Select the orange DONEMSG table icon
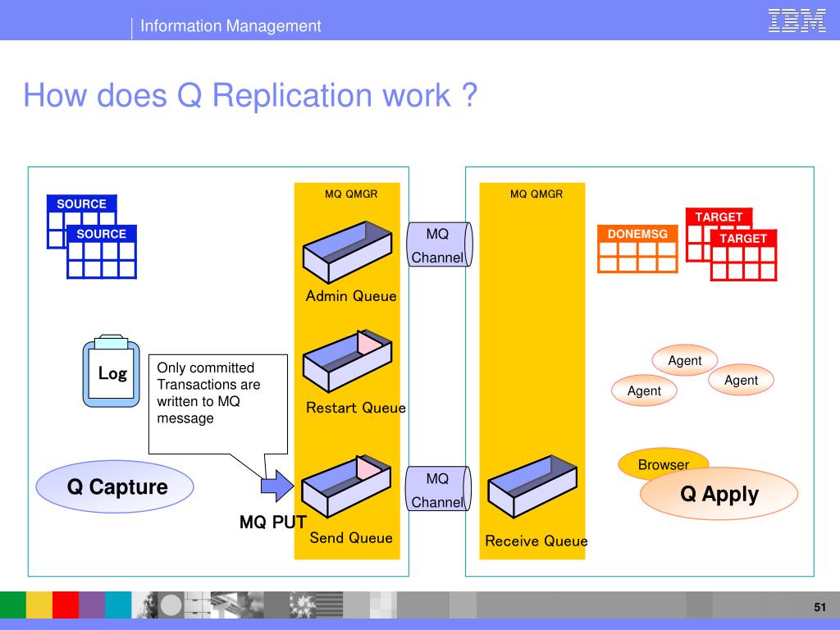The height and width of the screenshot is (630, 840). [637, 249]
